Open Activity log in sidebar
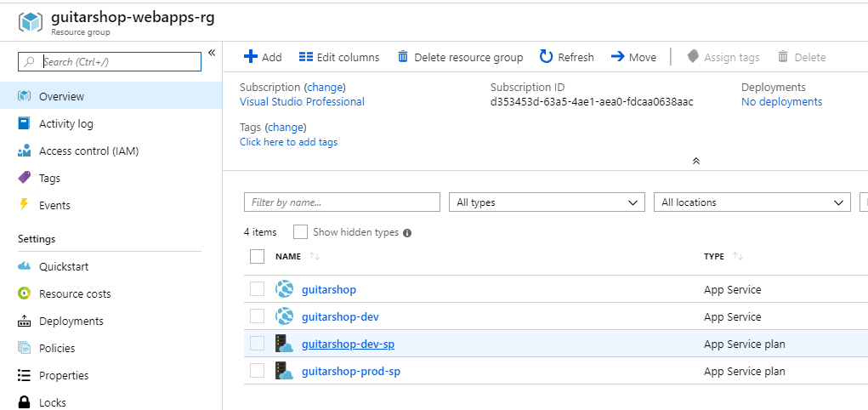Viewport: 868px width, 410px height. [x=111, y=123]
